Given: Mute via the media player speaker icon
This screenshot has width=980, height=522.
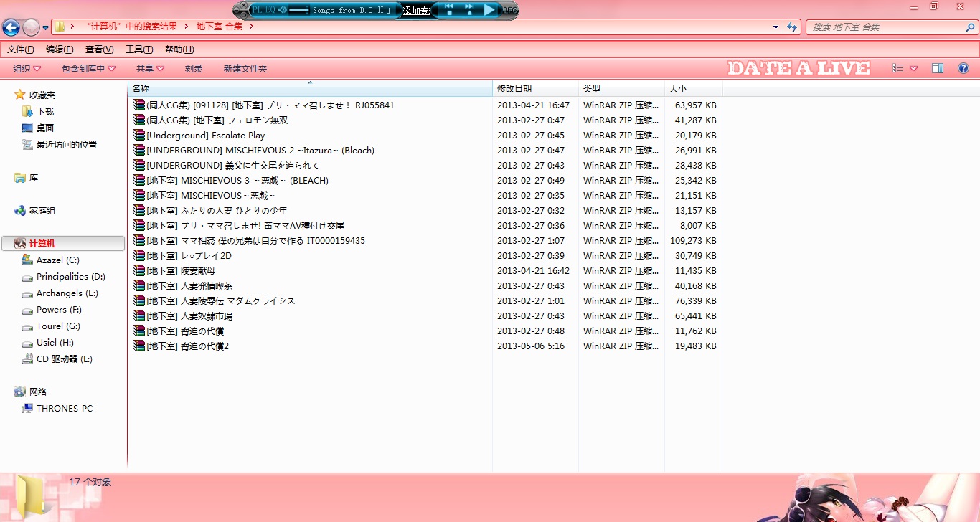Looking at the screenshot, I should pyautogui.click(x=282, y=9).
